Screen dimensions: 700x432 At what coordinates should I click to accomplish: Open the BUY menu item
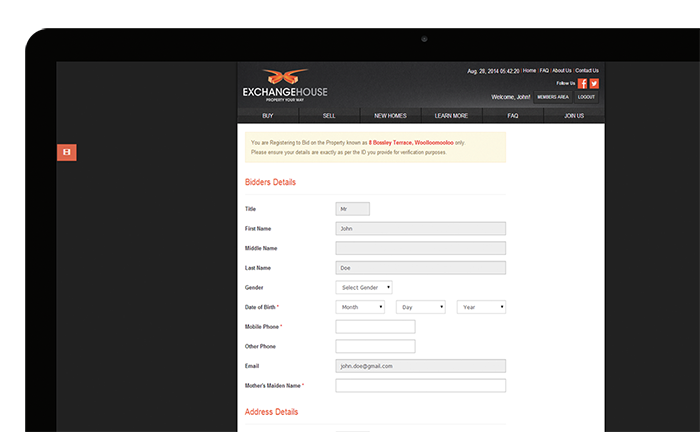pyautogui.click(x=267, y=116)
